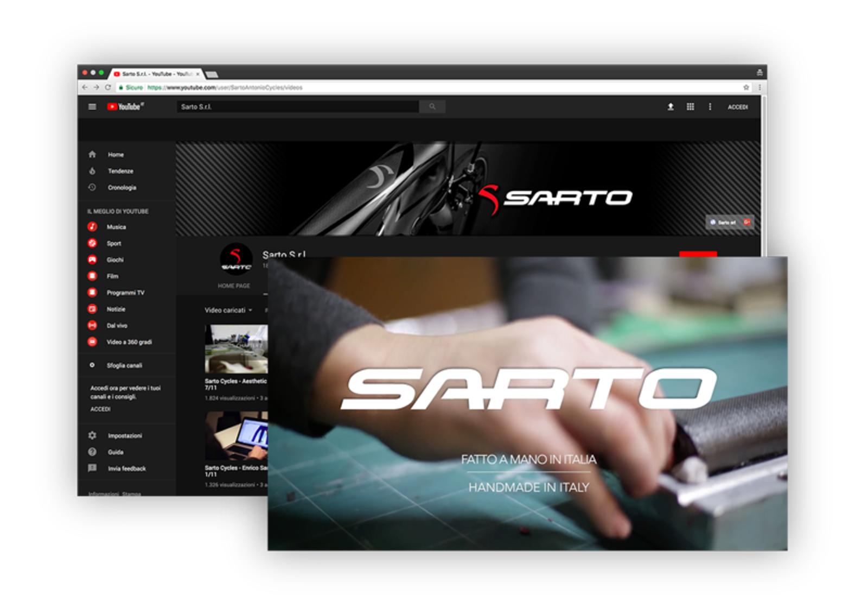Click the Guida help icon

[92, 452]
